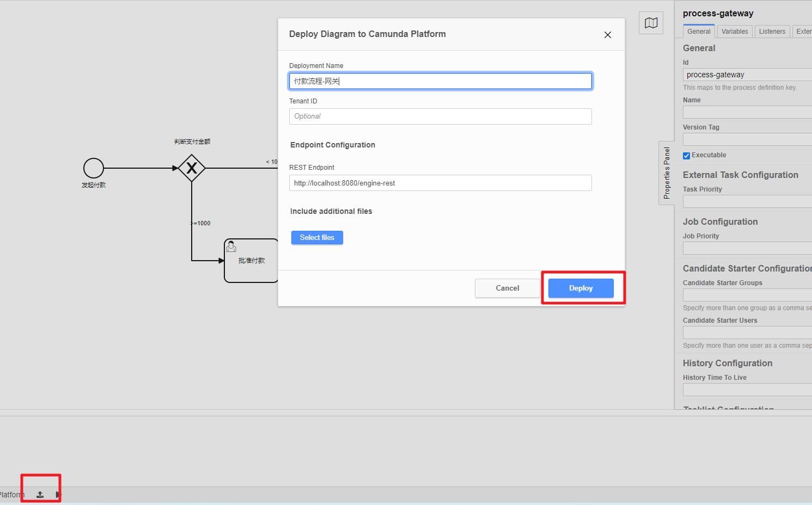812x505 pixels.
Task: Click the 'Endpoint Configuration' heading
Action: click(333, 145)
